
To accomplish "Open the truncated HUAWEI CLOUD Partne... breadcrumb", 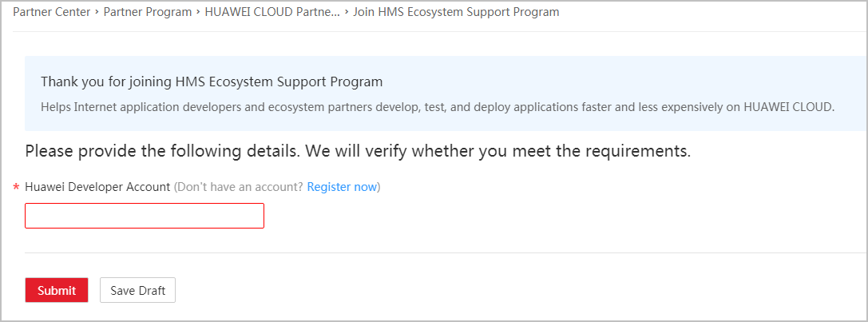I will (272, 12).
